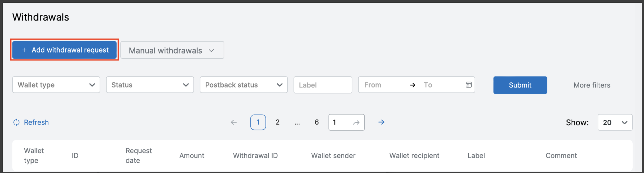The height and width of the screenshot is (173, 644).
Task: Click the Add withdrawal request button
Action: (65, 50)
